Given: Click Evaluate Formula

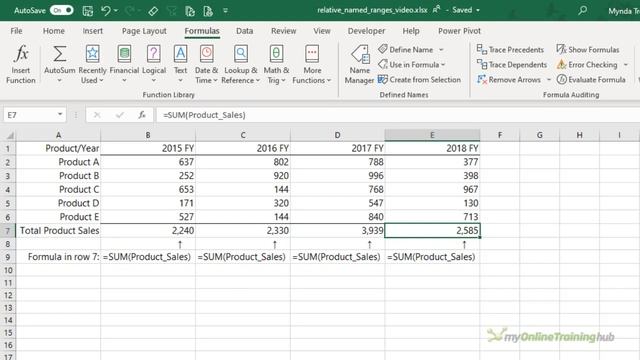Looking at the screenshot, I should [x=591, y=80].
